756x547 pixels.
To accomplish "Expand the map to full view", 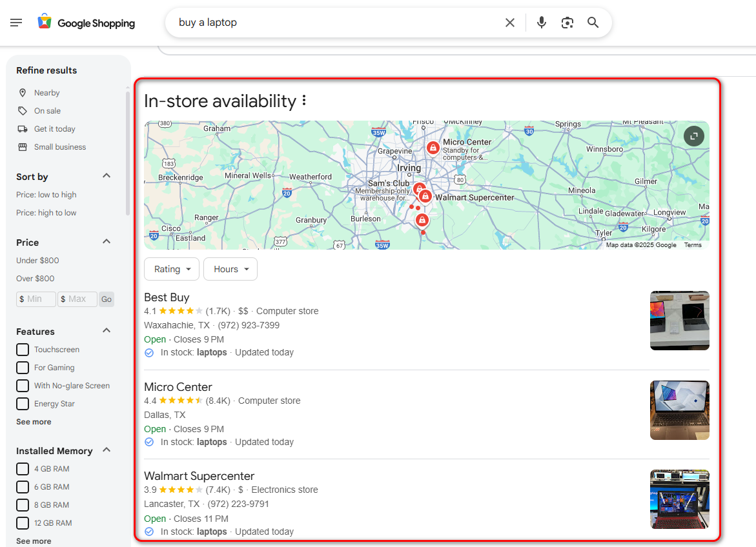I will click(694, 136).
